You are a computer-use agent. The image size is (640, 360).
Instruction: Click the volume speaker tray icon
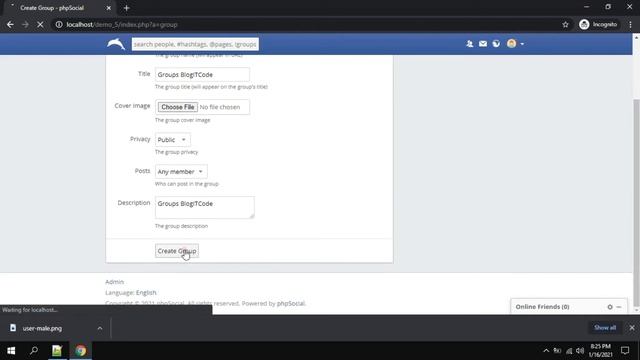tap(580, 351)
